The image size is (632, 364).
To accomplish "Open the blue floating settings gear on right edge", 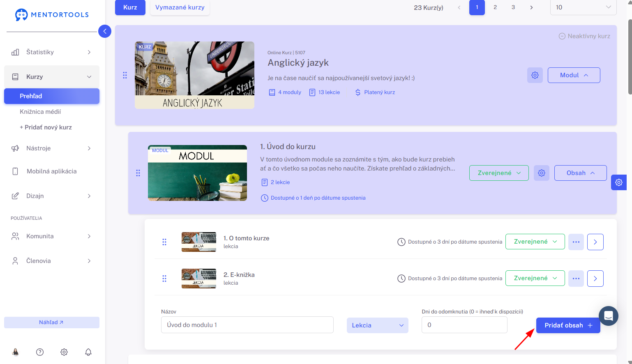I will coord(619,182).
